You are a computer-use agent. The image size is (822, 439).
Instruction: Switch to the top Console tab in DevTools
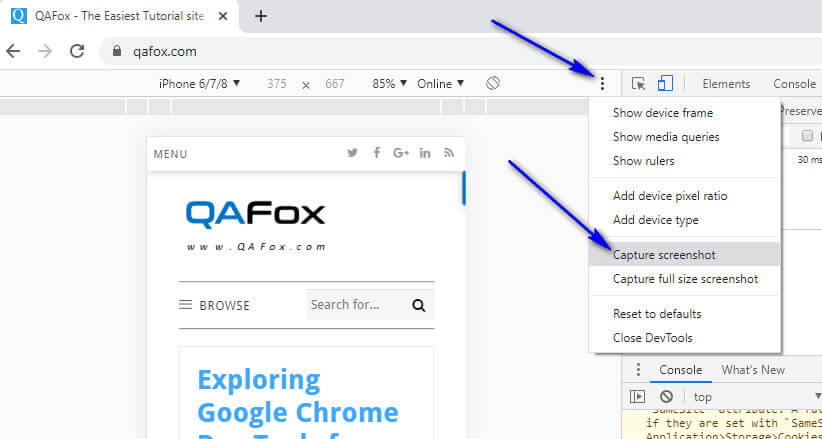click(x=794, y=83)
